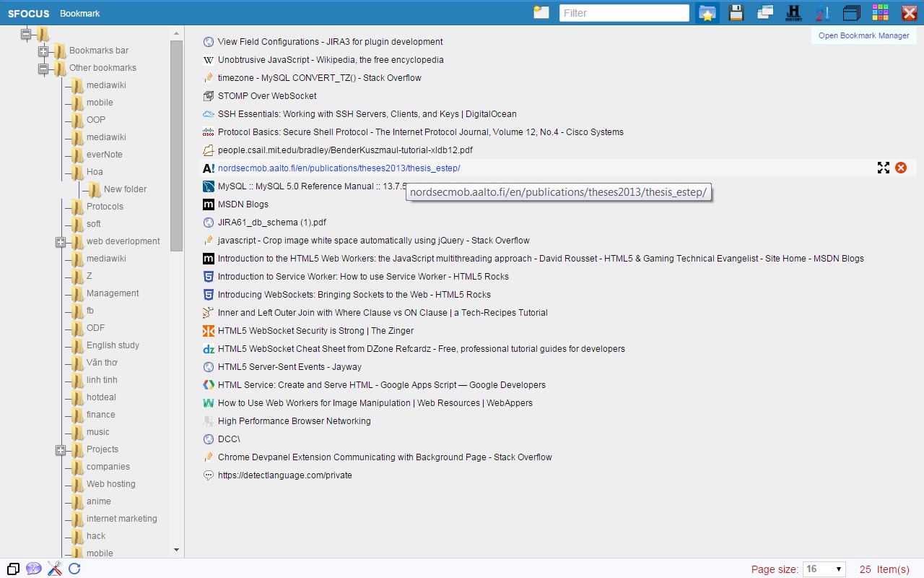Select the Management folder
Image resolution: width=924 pixels, height=578 pixels.
(x=113, y=293)
